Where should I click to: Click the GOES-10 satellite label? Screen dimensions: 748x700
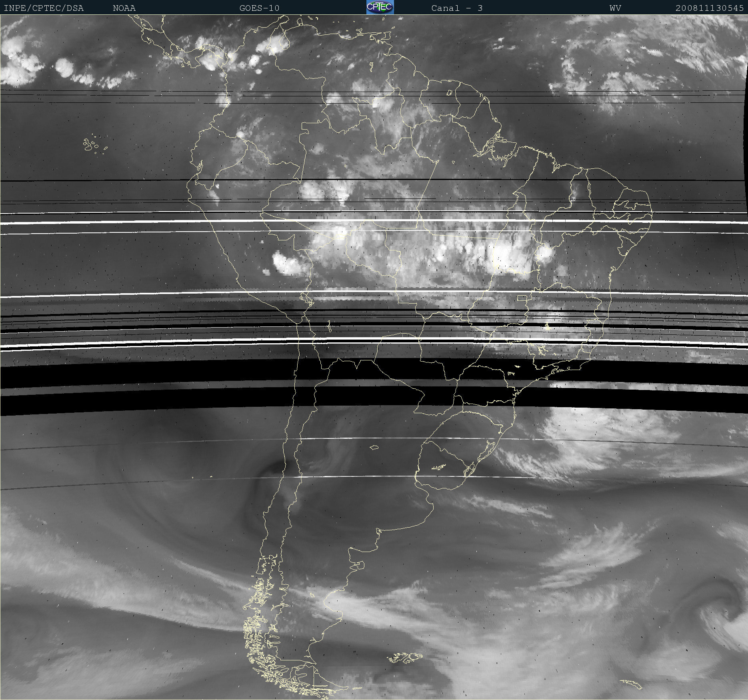click(x=259, y=8)
